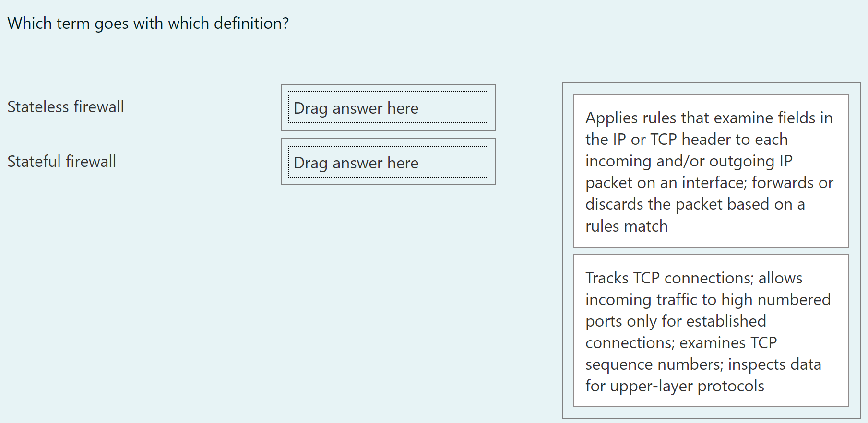Click the words "Which term goes with which definition?"
868x423 pixels.
[x=148, y=23]
